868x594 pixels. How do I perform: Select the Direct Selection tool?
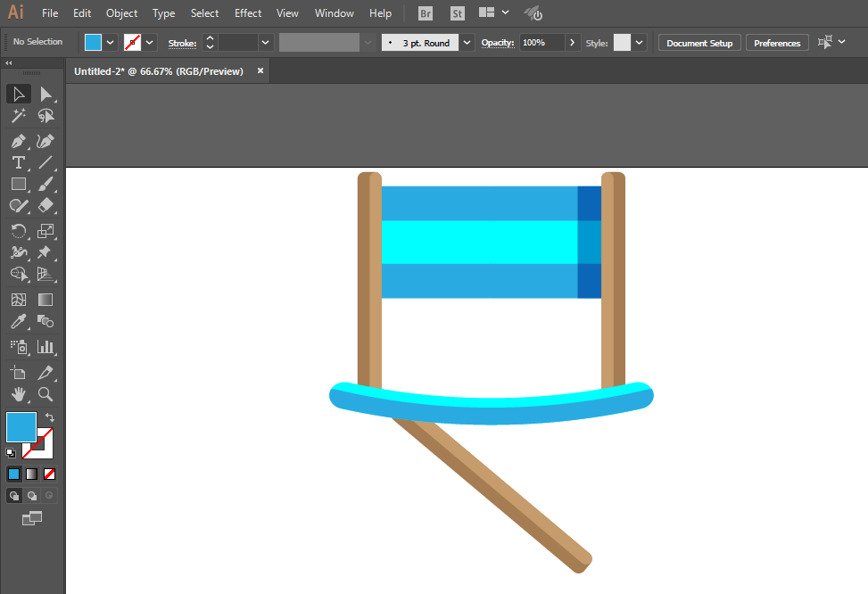coord(45,95)
